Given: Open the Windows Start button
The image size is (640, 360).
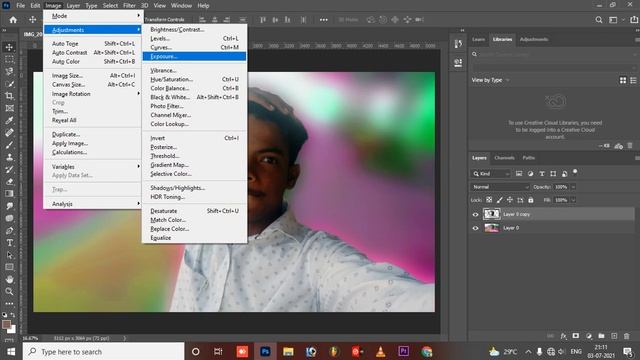Looking at the screenshot, I should tap(11, 351).
